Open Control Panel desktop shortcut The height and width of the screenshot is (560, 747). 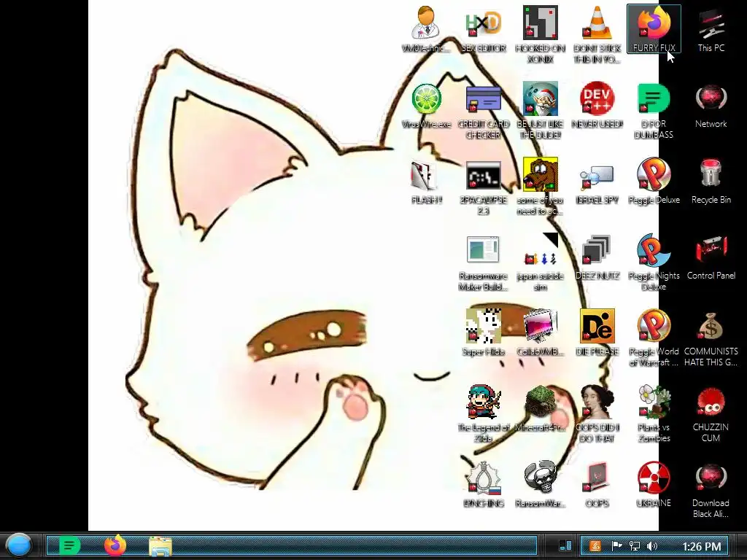tap(711, 257)
